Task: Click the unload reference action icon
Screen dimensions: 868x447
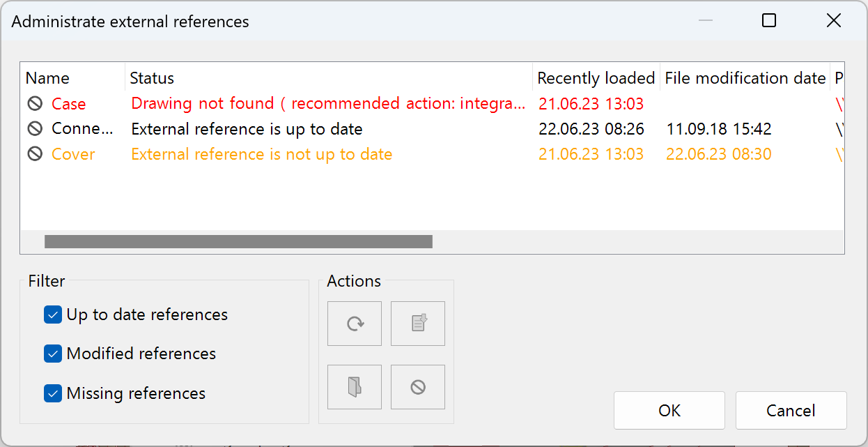Action: (x=417, y=386)
